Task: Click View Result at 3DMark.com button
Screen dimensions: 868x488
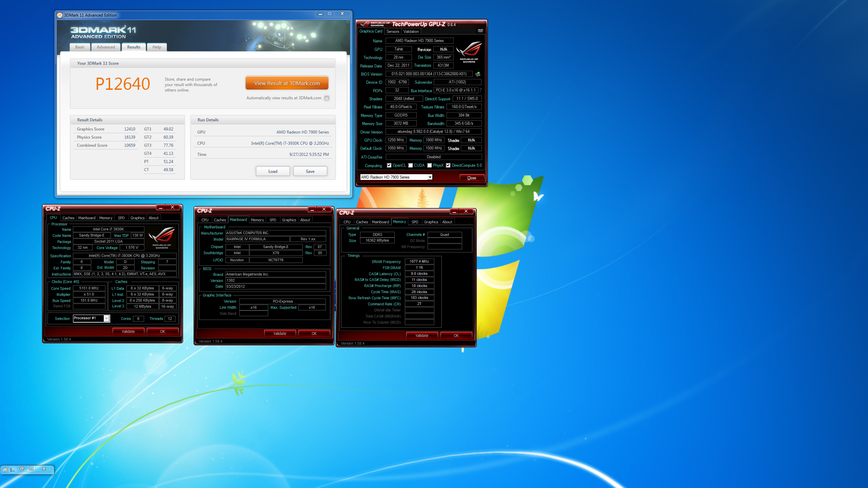Action: pyautogui.click(x=287, y=83)
